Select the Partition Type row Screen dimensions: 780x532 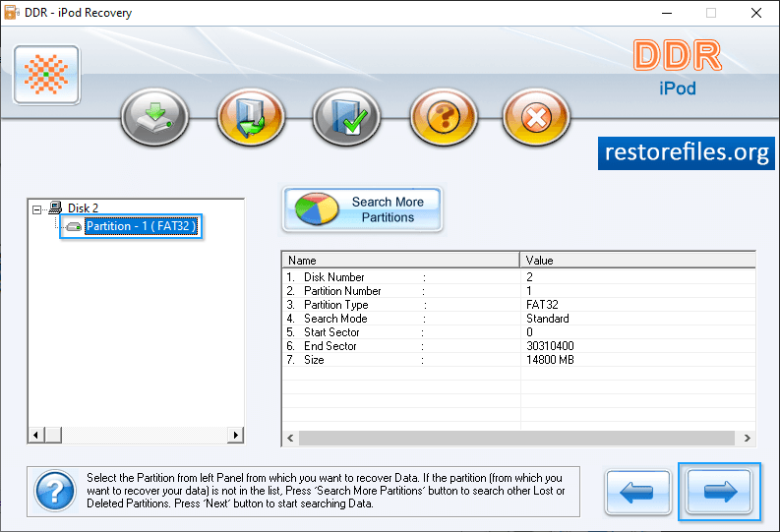pyautogui.click(x=518, y=305)
